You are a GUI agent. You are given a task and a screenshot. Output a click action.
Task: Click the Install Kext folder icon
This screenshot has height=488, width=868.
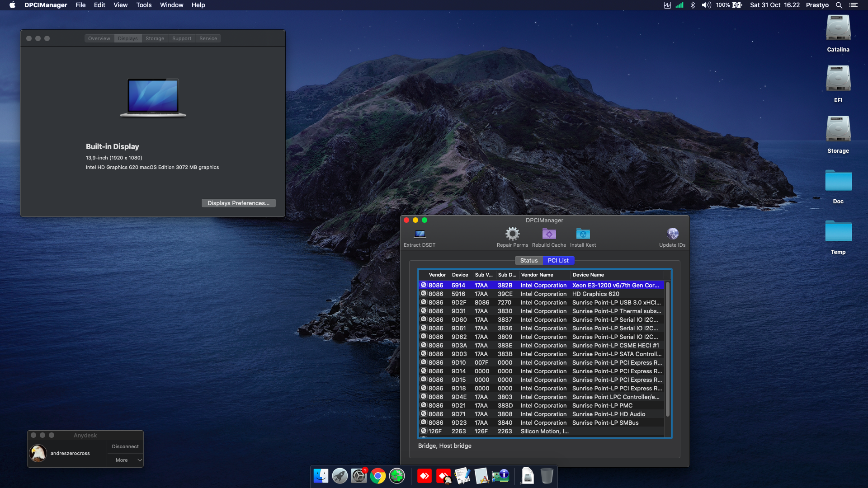click(583, 234)
